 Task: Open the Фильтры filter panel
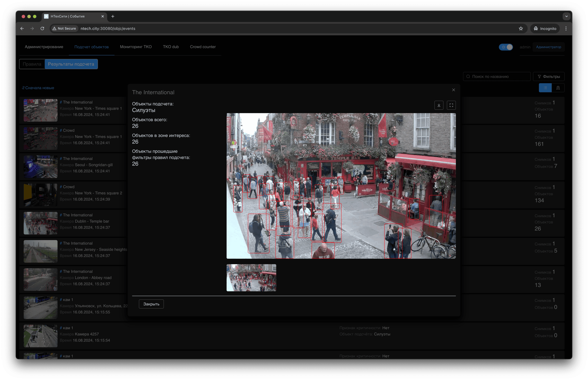tap(548, 76)
